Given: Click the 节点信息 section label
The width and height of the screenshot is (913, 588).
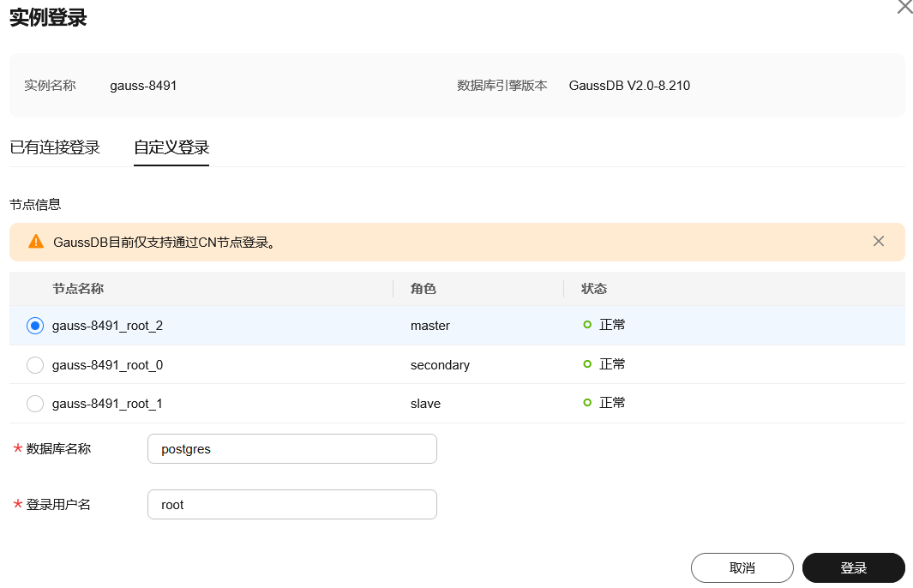Looking at the screenshot, I should pyautogui.click(x=35, y=205).
